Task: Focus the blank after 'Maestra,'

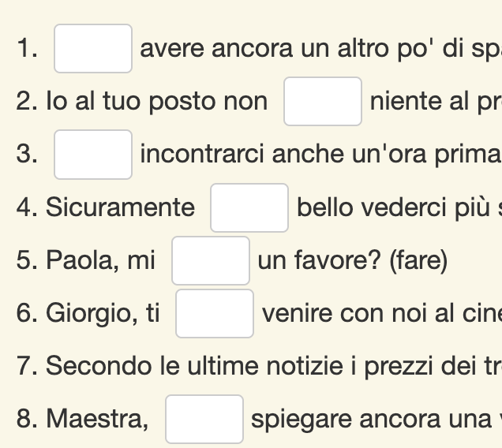Action: click(x=204, y=420)
